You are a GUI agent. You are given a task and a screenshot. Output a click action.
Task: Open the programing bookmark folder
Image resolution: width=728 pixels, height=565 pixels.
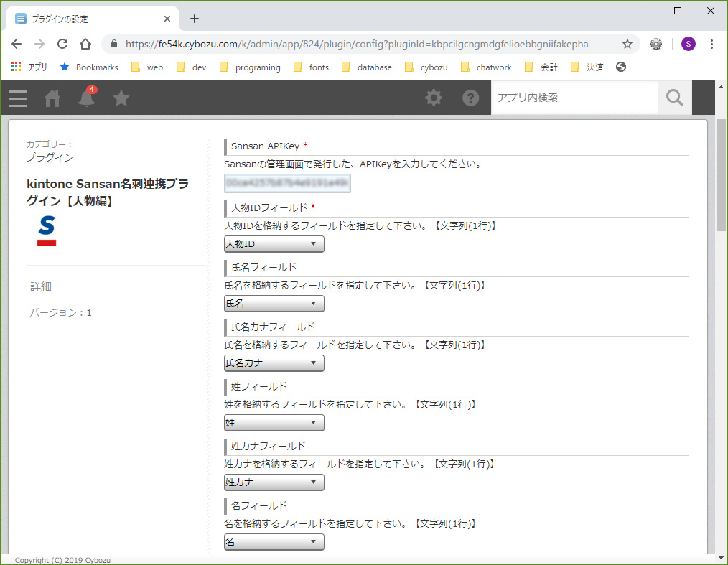tap(251, 67)
